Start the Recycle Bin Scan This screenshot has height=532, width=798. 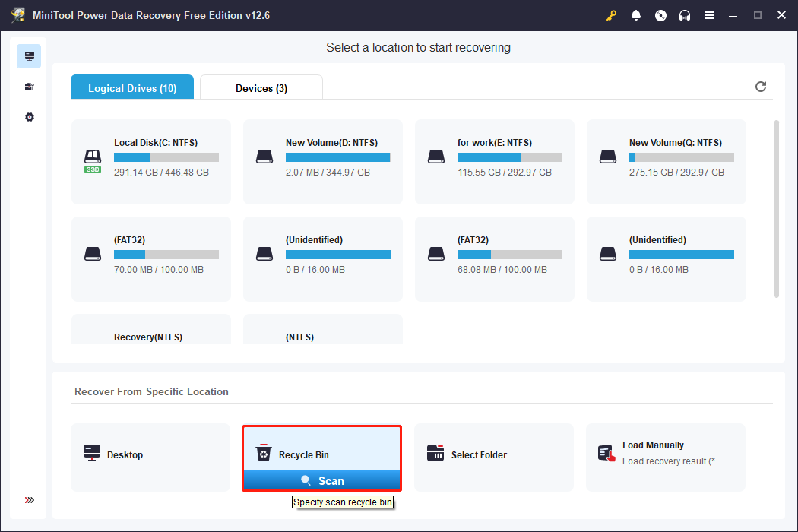[322, 480]
